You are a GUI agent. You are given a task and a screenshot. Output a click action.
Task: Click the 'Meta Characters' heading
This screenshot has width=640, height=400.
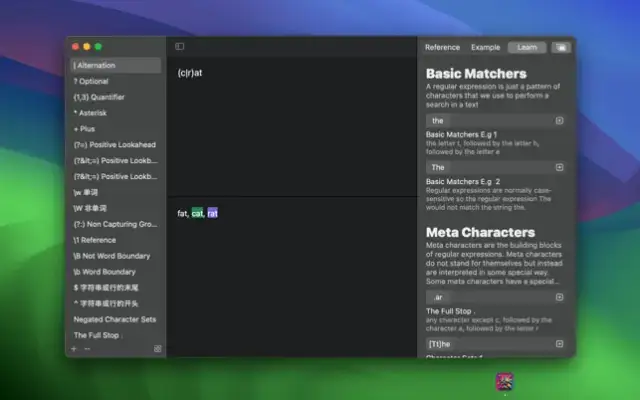480,232
